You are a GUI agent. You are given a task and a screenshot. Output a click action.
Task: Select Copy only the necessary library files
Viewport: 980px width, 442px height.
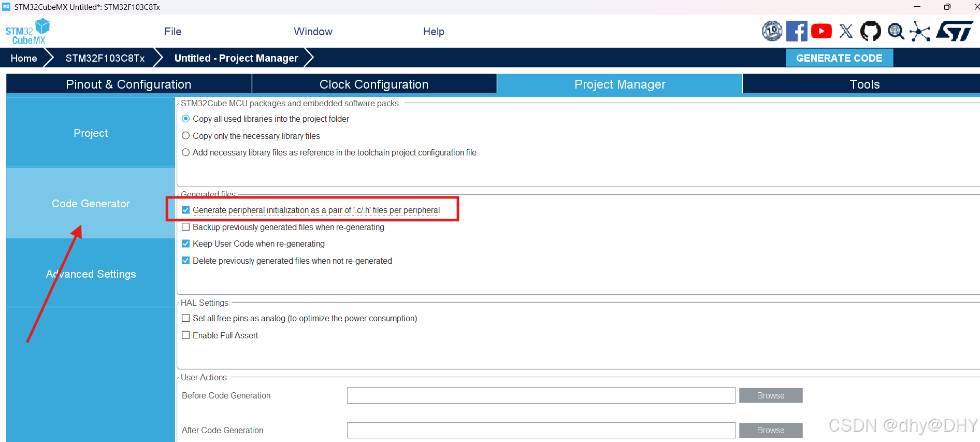pos(185,136)
